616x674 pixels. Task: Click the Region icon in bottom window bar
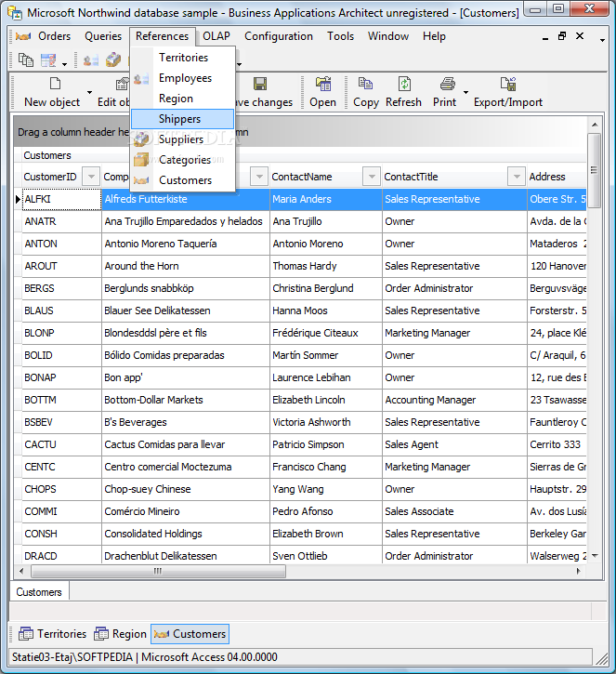pyautogui.click(x=101, y=634)
